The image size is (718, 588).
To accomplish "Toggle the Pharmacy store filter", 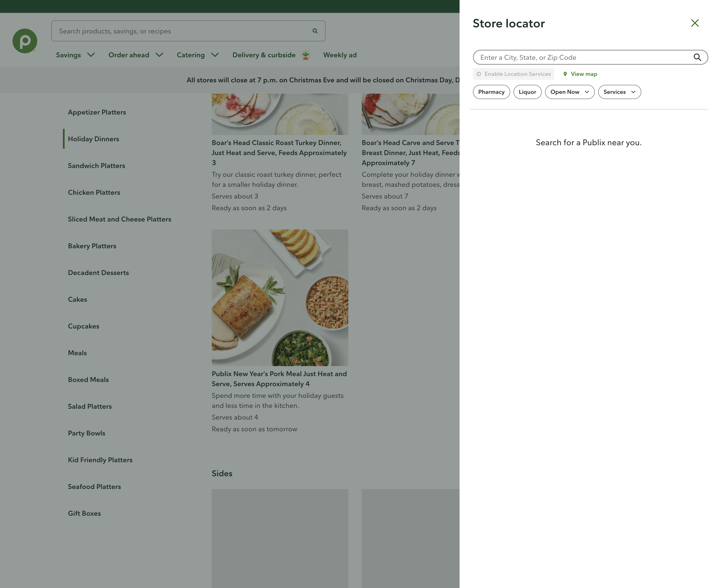I will [491, 92].
